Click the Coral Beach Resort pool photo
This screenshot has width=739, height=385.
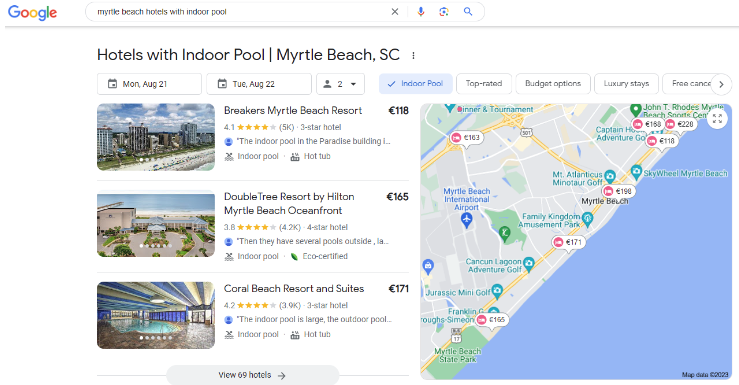pyautogui.click(x=156, y=315)
